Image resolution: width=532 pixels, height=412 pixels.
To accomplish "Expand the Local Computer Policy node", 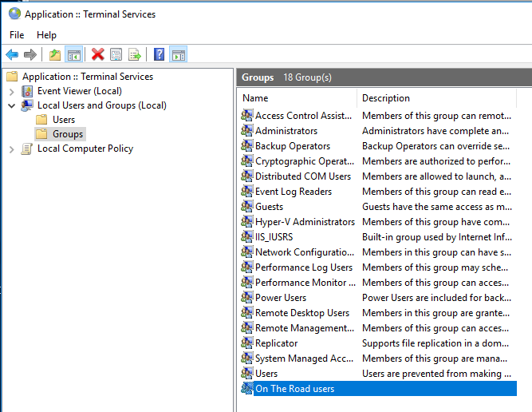I will point(11,149).
